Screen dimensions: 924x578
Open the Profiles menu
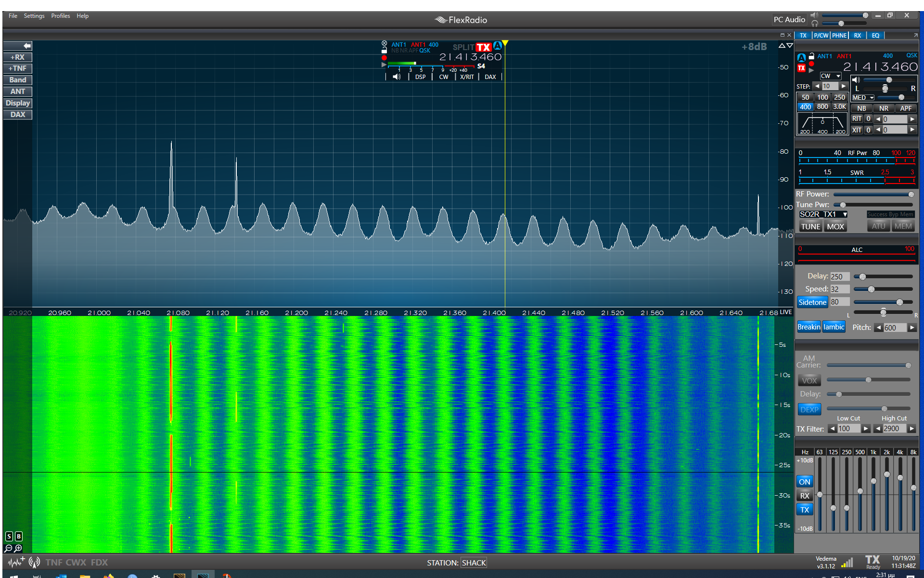(x=61, y=16)
